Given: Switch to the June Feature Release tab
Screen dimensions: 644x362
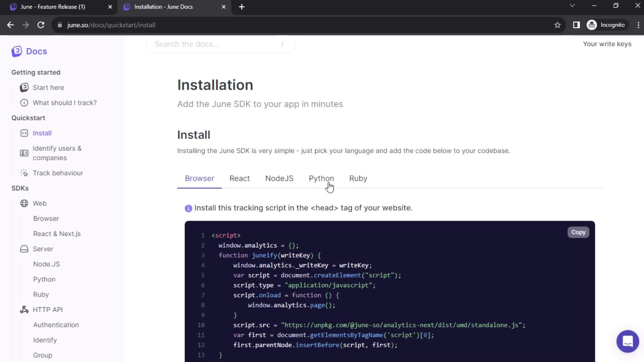Looking at the screenshot, I should click(x=53, y=7).
